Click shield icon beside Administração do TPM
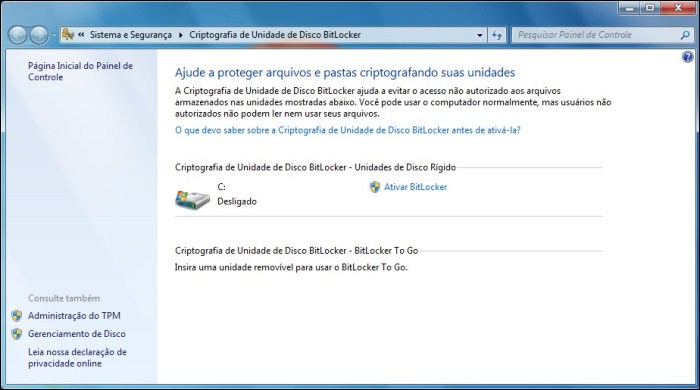Viewport: 700px width, 390px height. 17,316
